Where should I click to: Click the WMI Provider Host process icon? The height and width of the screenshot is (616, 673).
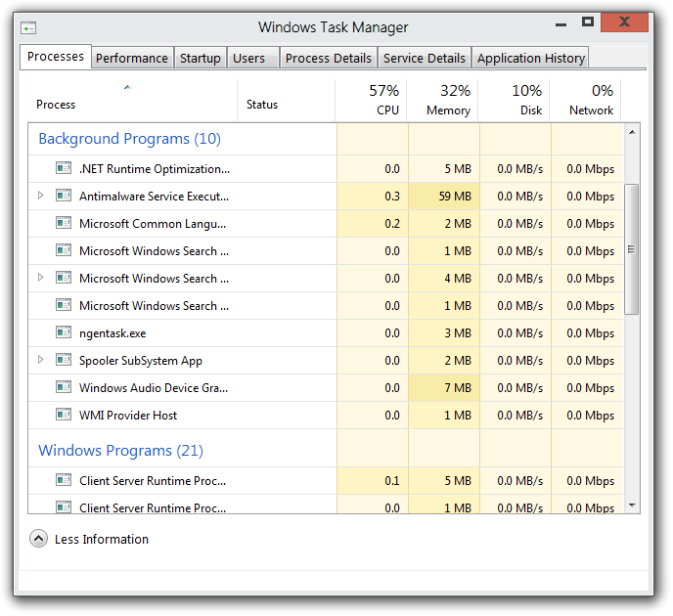(x=64, y=415)
